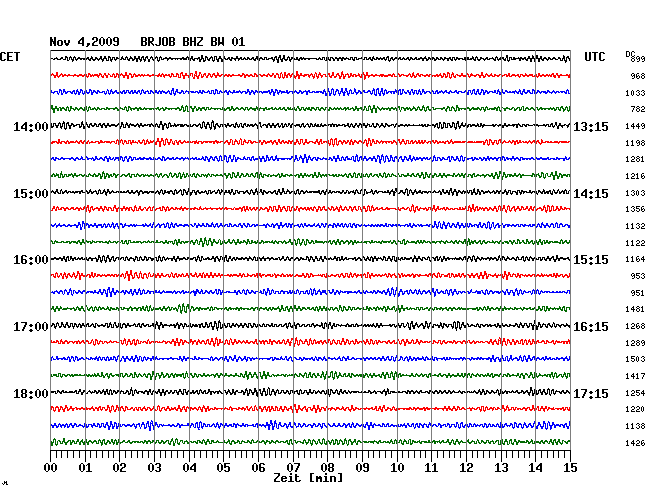Click minute tick label 11

(432, 468)
